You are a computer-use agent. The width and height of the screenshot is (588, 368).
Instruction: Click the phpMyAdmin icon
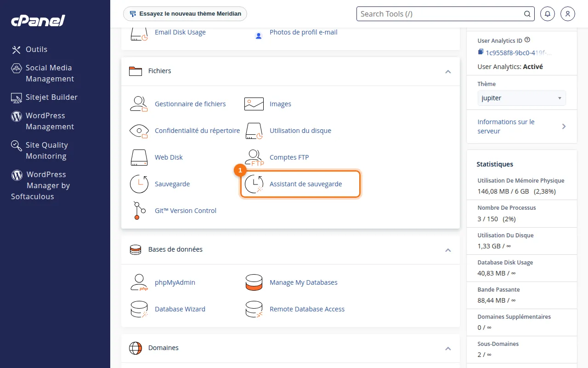(x=139, y=282)
